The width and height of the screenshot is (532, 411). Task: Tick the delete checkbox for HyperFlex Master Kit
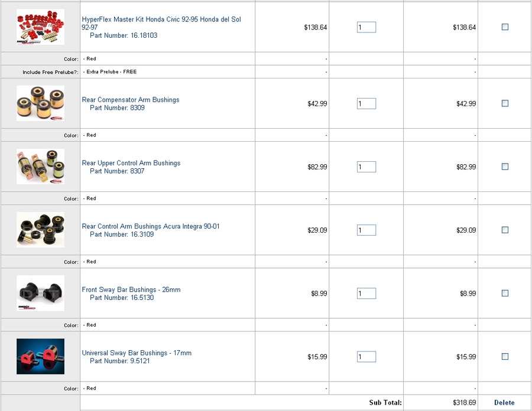pos(505,27)
